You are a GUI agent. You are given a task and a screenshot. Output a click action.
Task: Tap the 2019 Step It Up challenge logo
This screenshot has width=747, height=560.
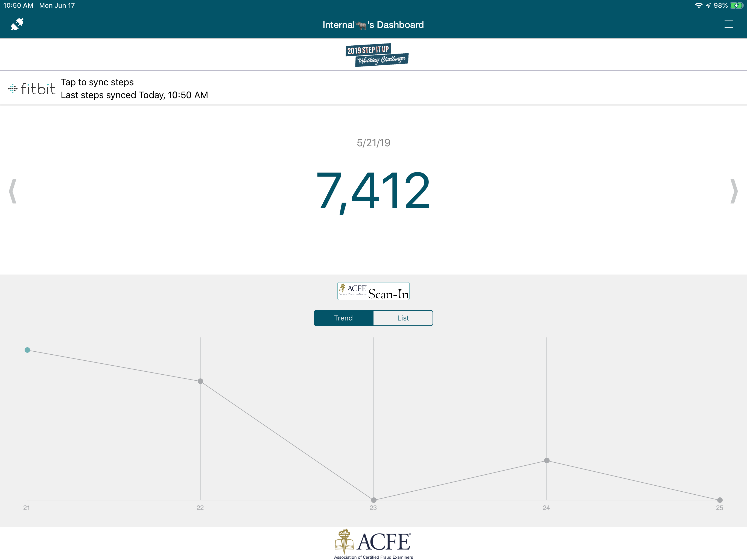coord(377,55)
